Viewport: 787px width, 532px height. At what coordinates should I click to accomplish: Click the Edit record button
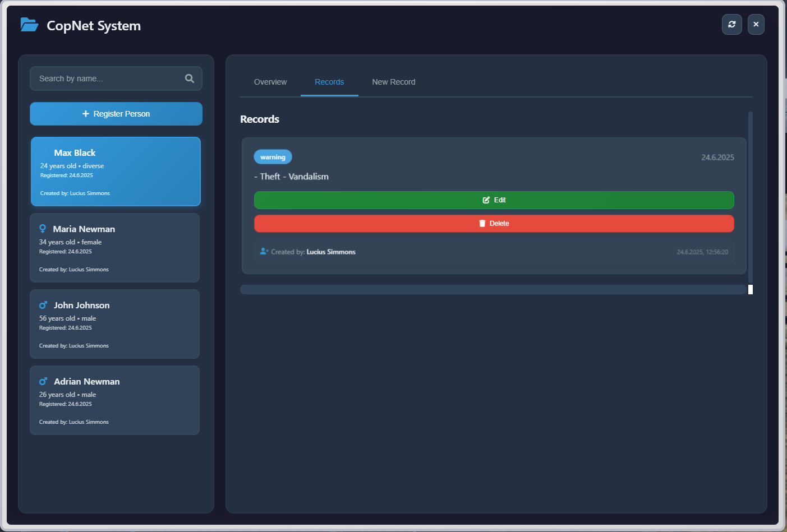tap(494, 200)
